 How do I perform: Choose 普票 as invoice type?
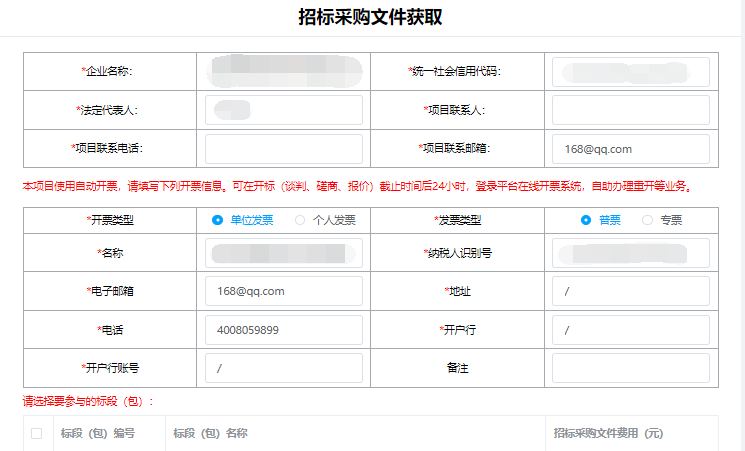[x=586, y=220]
